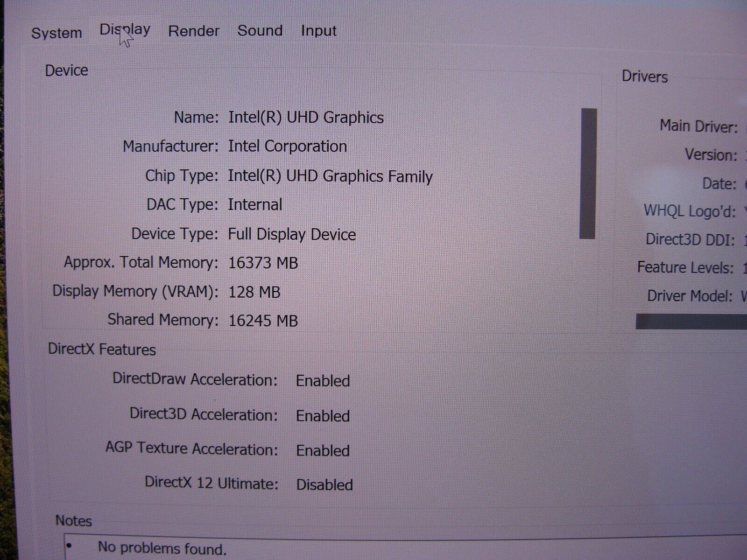Select the Display tab
This screenshot has width=747, height=560.
(x=125, y=30)
